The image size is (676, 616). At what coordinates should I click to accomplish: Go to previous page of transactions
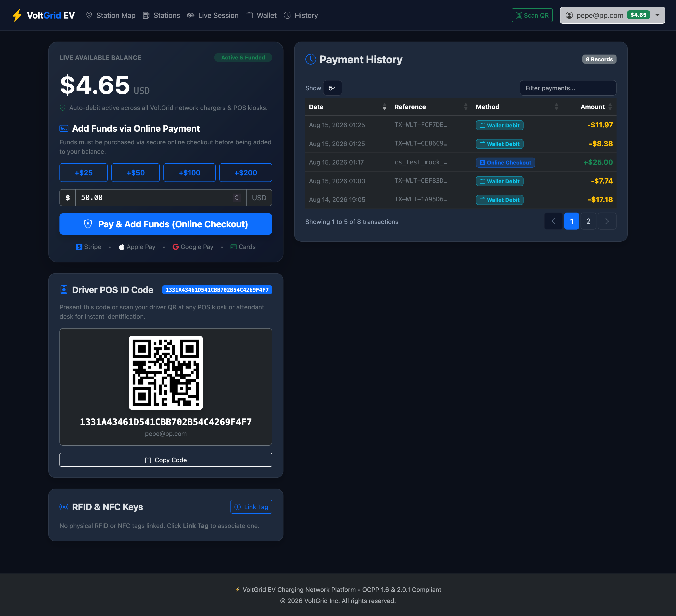pos(553,221)
